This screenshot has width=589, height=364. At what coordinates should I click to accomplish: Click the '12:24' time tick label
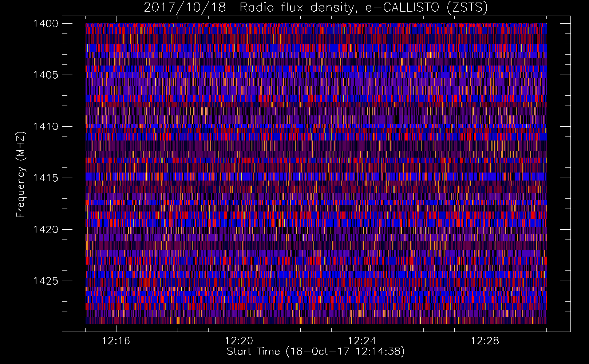click(x=362, y=341)
